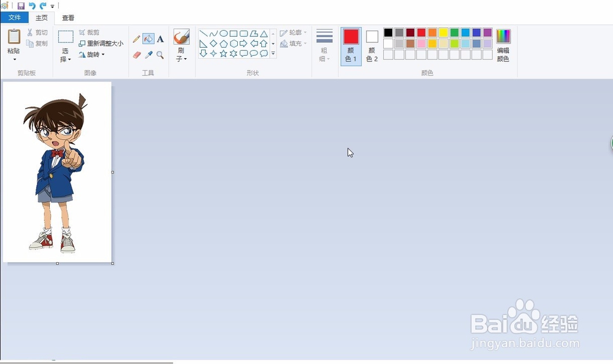
Task: Click the horizontal scrollbar at bottom
Action: tap(86, 362)
